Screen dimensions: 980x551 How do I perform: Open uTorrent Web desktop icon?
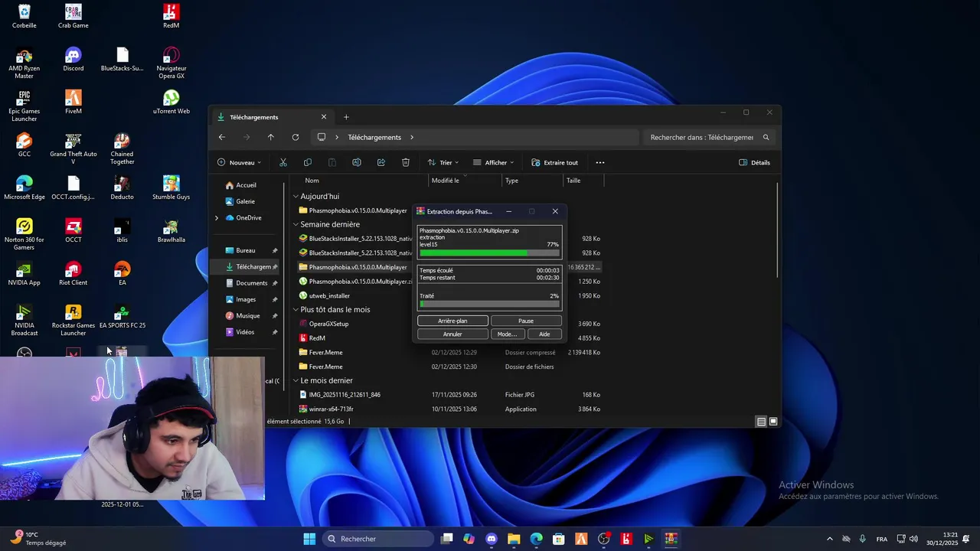[171, 102]
